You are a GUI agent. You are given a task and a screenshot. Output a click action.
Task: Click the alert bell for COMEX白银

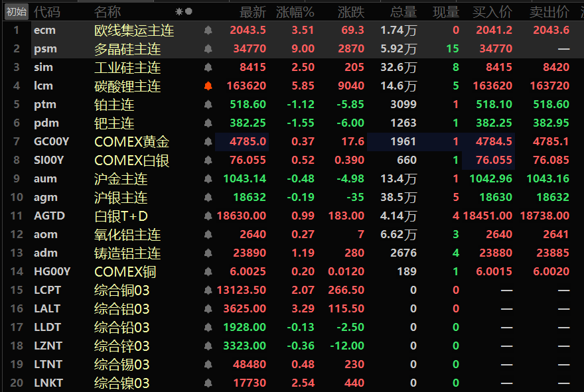(208, 160)
